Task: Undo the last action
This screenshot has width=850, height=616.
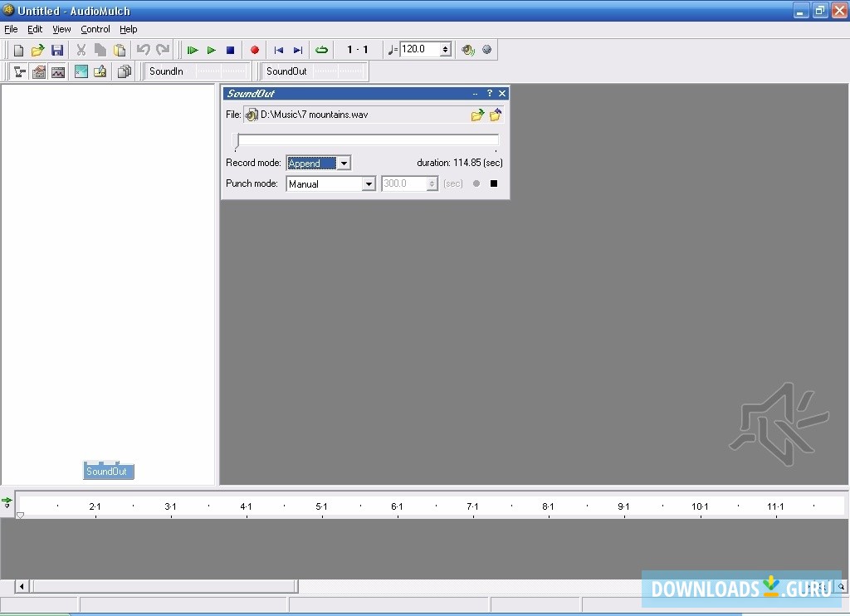Action: click(143, 51)
